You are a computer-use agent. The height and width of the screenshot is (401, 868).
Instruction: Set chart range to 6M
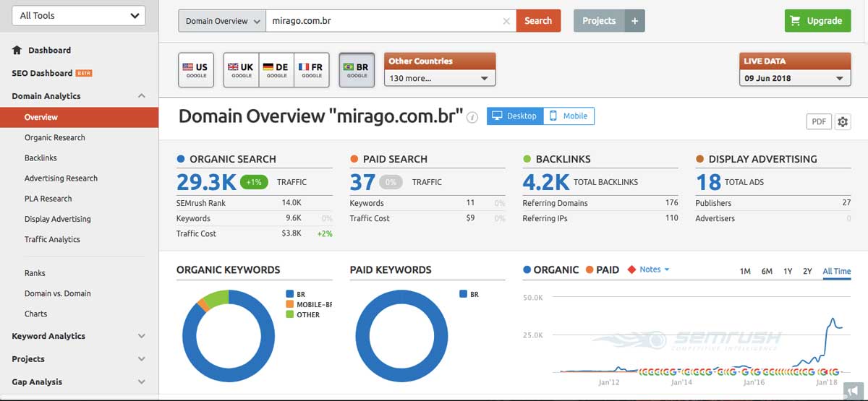[767, 271]
